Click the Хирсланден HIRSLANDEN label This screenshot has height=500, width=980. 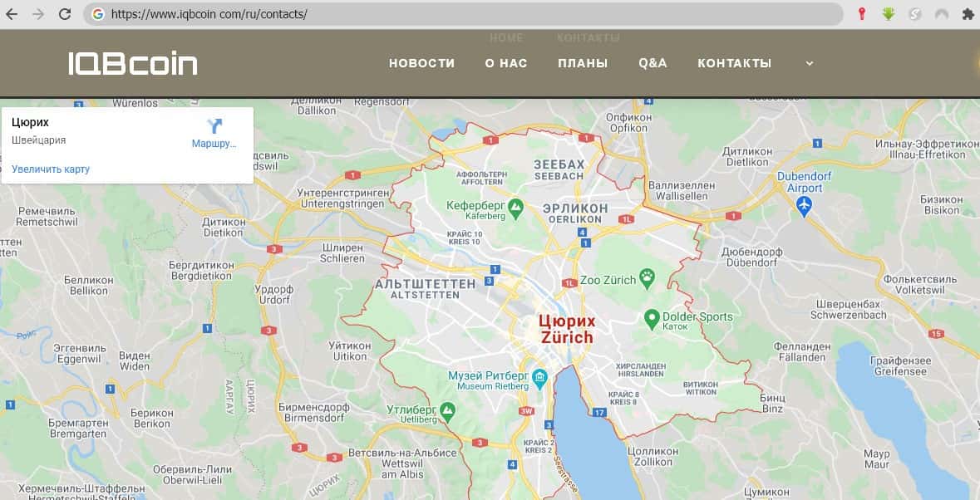641,370
